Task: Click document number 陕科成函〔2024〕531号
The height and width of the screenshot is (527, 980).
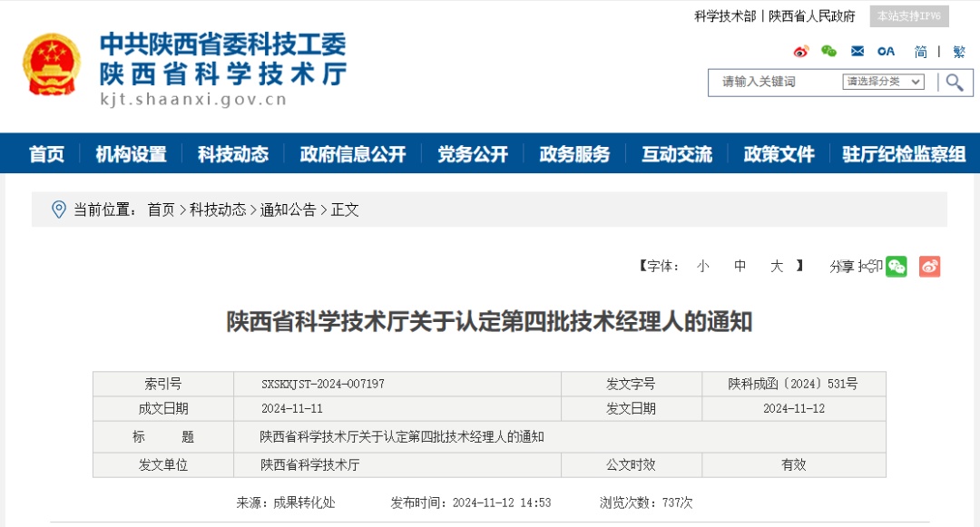Action: point(793,384)
